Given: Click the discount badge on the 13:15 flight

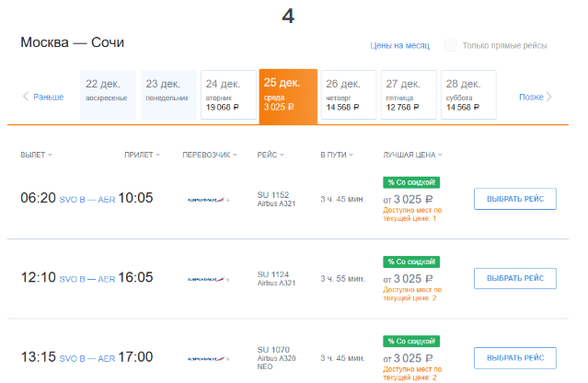Looking at the screenshot, I should (x=411, y=341).
